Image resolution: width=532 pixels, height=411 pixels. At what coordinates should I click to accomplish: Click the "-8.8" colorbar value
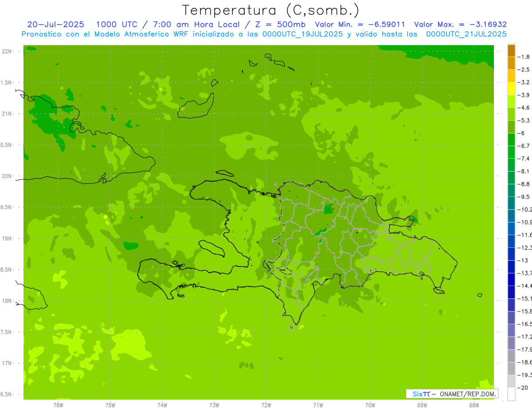(524, 184)
